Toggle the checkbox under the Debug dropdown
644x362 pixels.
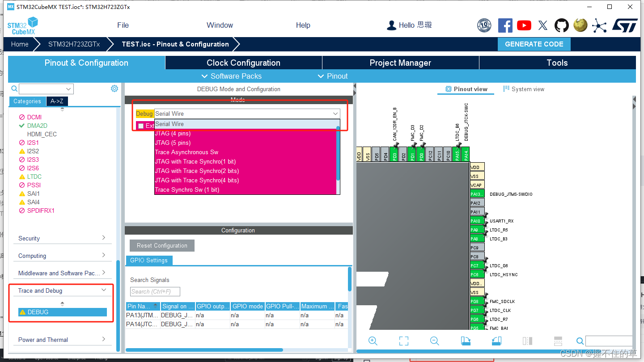(x=141, y=126)
